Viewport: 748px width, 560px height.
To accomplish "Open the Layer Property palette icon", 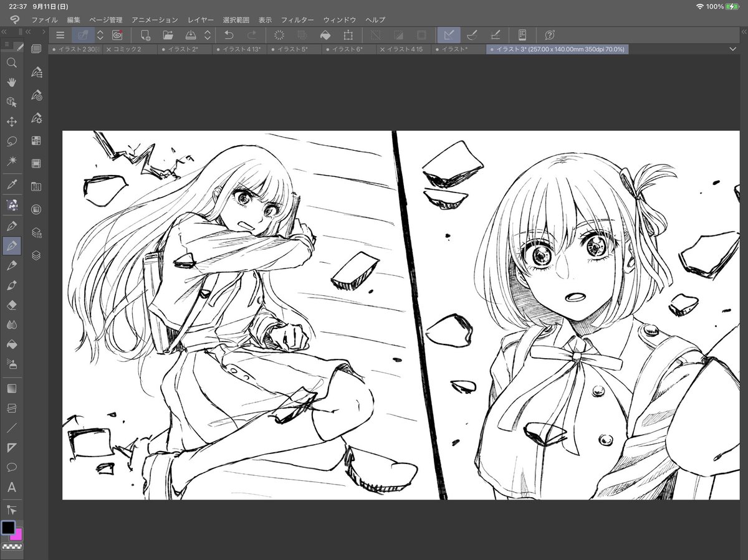I will click(x=36, y=209).
